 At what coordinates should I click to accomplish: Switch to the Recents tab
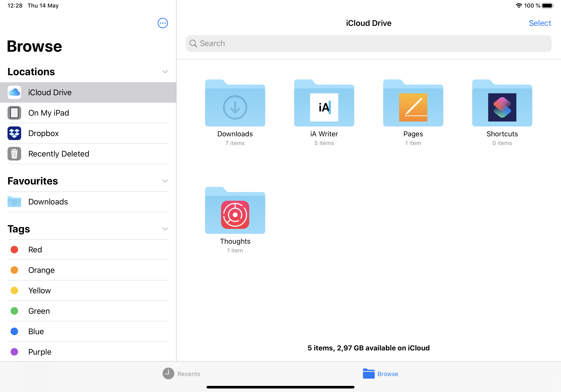[181, 374]
